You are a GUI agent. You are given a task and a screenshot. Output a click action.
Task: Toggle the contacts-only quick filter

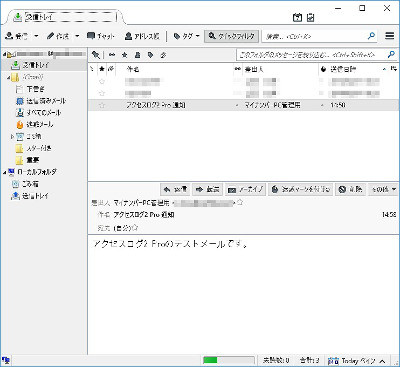point(137,55)
